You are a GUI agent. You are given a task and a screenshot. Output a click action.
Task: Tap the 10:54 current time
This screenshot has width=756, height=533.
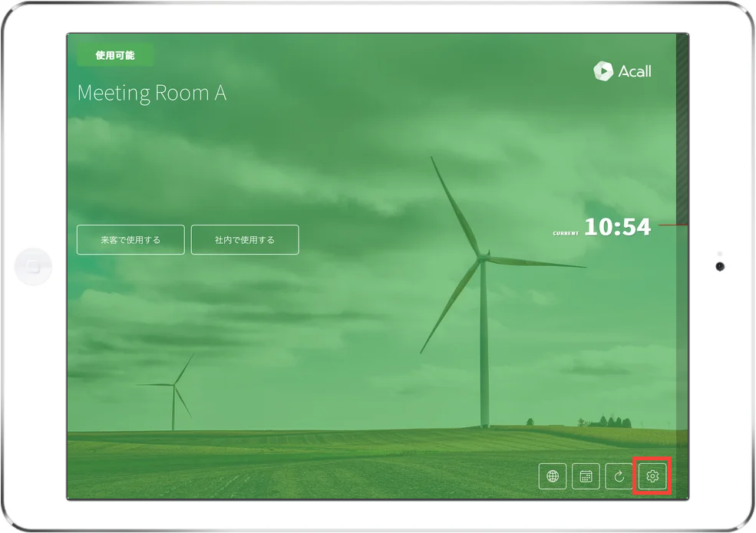618,227
